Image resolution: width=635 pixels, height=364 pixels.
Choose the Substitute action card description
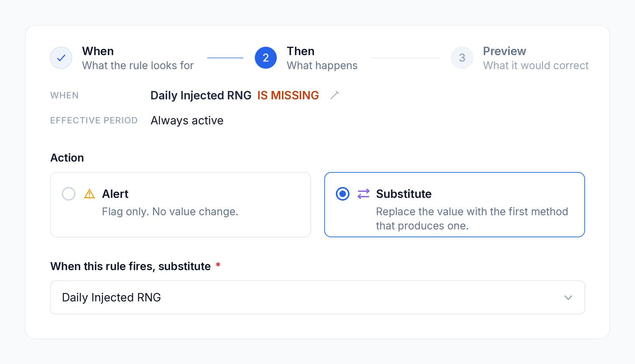[472, 219]
